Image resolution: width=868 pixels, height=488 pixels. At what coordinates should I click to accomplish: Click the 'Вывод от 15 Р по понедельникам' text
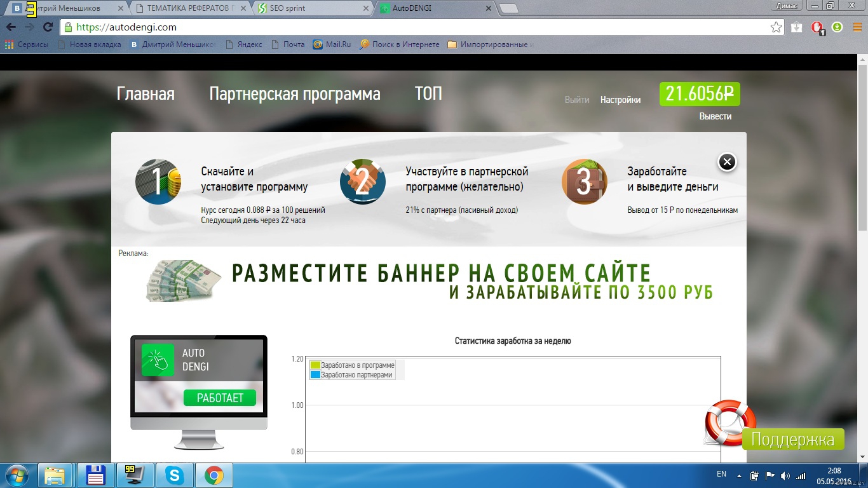coord(682,210)
